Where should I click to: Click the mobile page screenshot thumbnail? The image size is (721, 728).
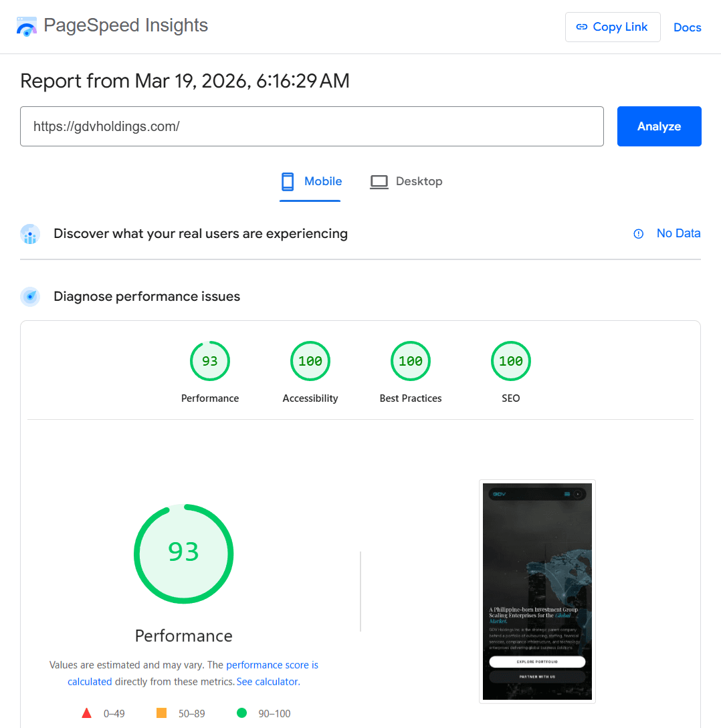coord(537,591)
